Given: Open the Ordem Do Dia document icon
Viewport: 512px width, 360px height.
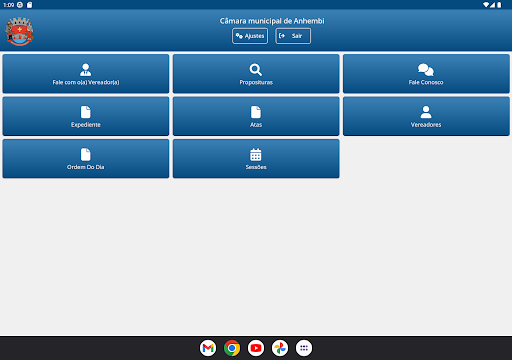Looking at the screenshot, I should [86, 154].
